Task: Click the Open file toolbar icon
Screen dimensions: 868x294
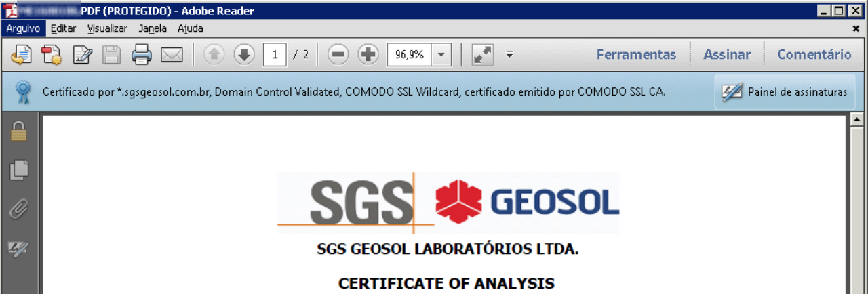Action: (x=21, y=55)
